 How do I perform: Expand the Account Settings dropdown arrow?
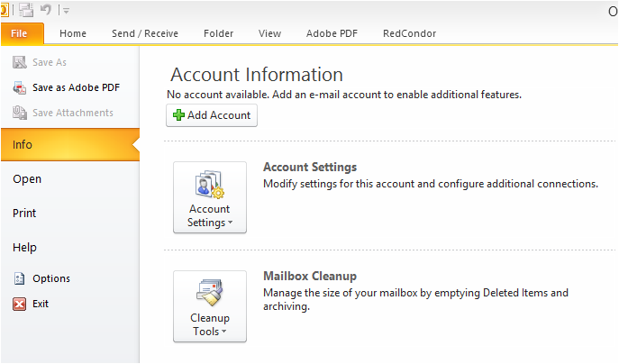point(230,223)
